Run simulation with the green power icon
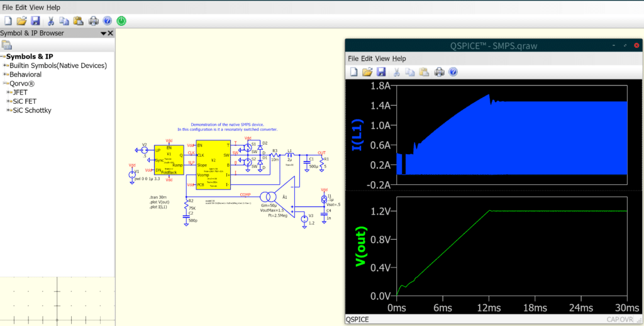This screenshot has height=326, width=644. click(121, 21)
